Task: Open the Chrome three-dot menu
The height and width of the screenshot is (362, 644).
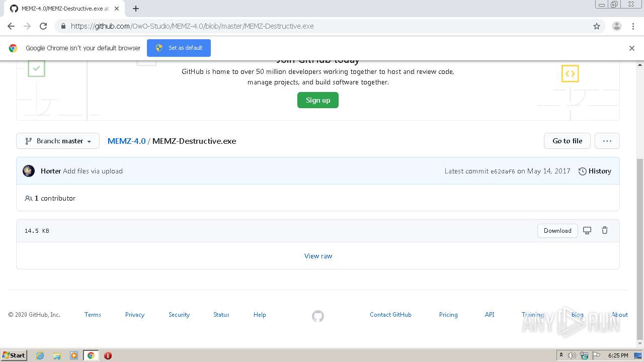Action: point(633,26)
